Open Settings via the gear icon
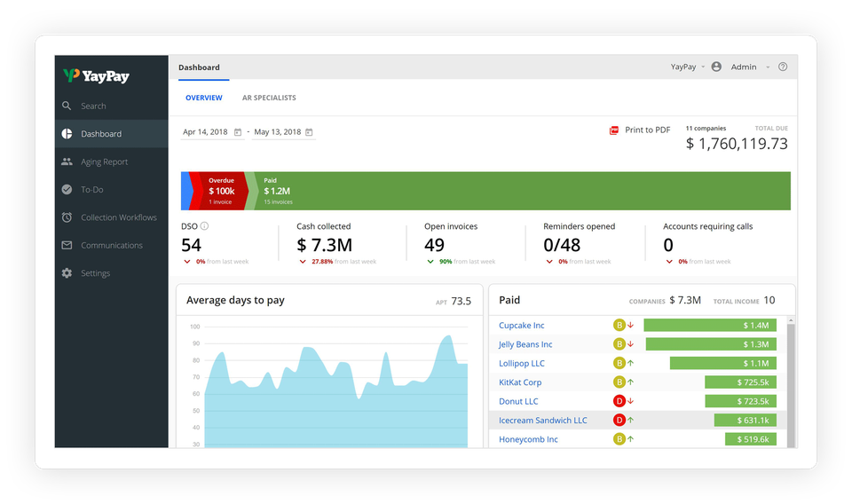 click(67, 273)
